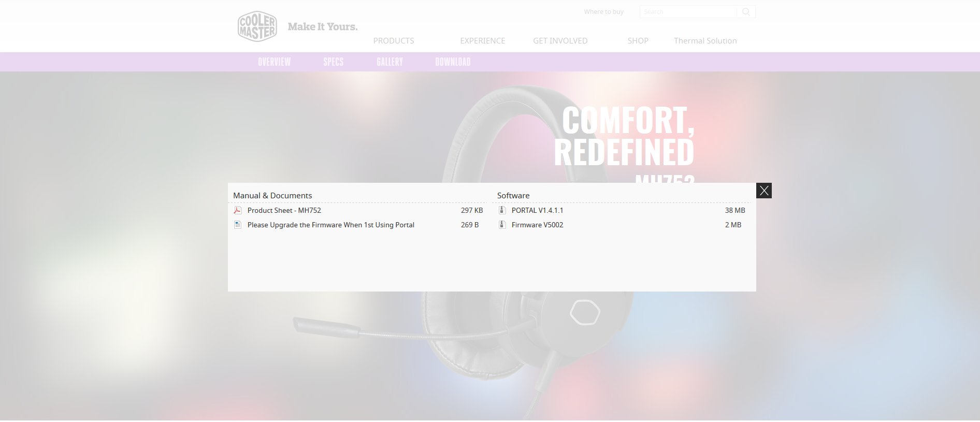Click the document icon beside firmware upgrade note
980x422 pixels.
click(x=238, y=225)
